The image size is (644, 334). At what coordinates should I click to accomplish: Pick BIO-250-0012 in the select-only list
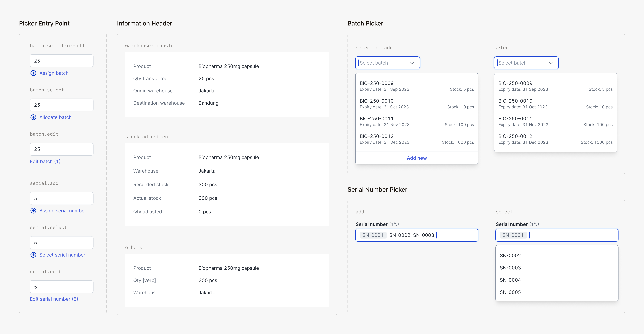click(555, 139)
